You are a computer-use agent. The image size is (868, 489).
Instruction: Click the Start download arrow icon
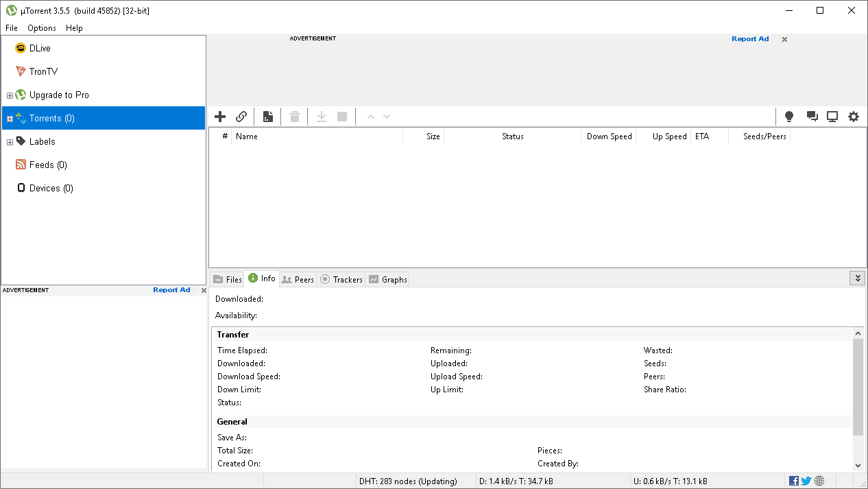(x=322, y=117)
